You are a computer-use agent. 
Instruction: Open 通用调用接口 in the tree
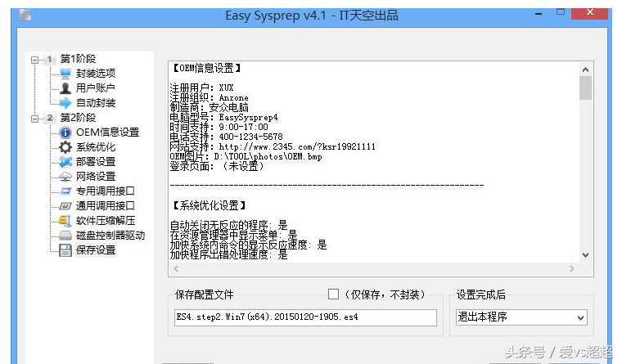(x=105, y=206)
